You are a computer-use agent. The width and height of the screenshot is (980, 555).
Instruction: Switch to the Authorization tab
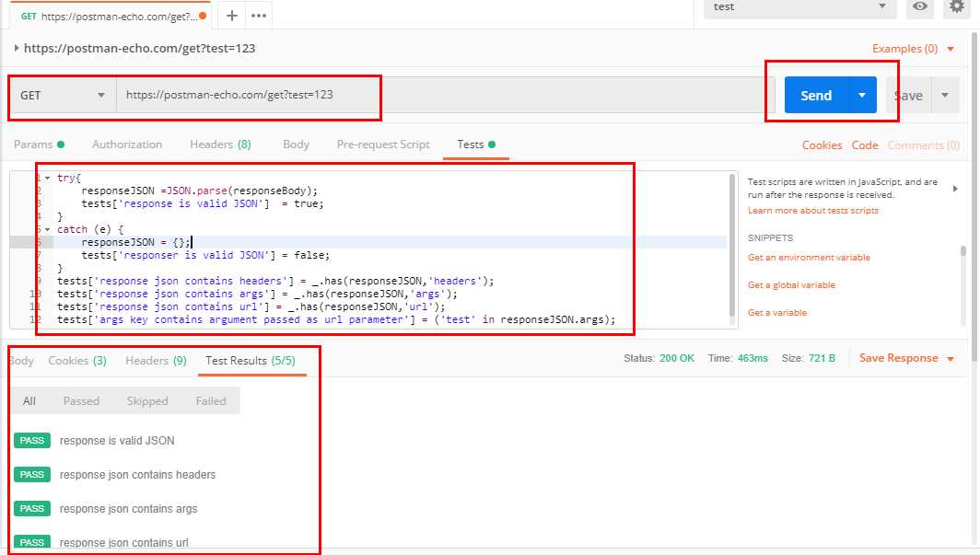[127, 145]
